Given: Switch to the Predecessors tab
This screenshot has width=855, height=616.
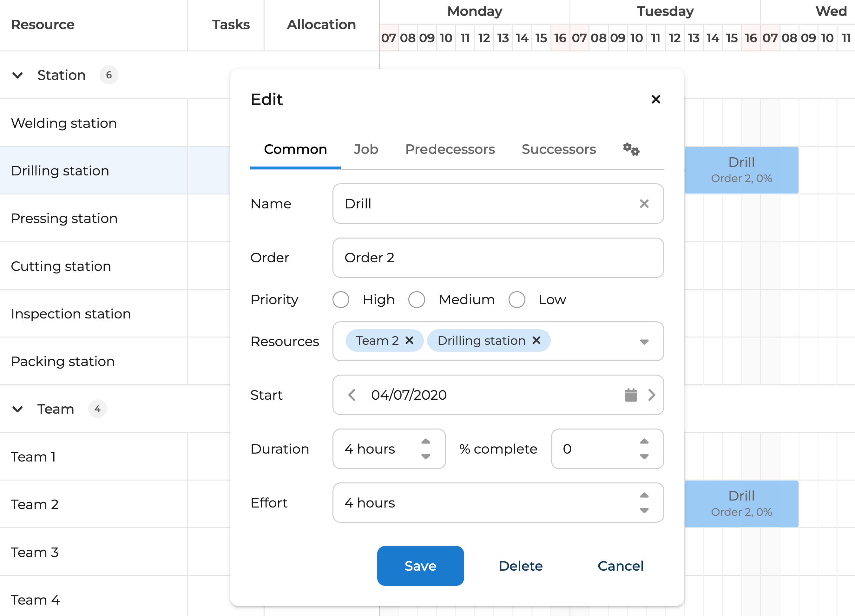Looking at the screenshot, I should [x=450, y=149].
